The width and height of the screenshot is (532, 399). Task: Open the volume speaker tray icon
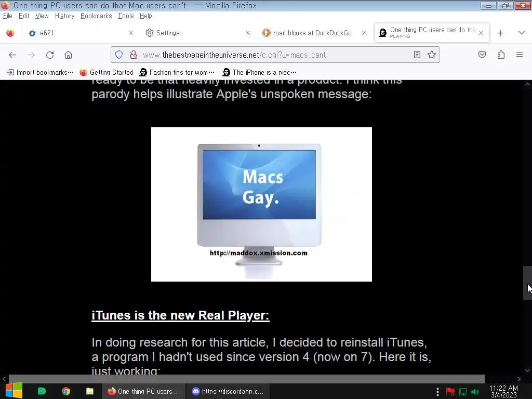point(475,392)
